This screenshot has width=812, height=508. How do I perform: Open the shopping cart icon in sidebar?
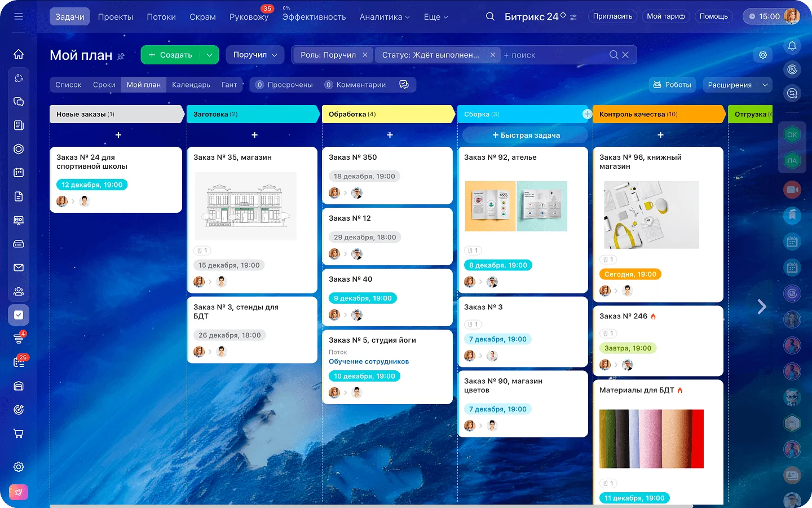pyautogui.click(x=19, y=433)
